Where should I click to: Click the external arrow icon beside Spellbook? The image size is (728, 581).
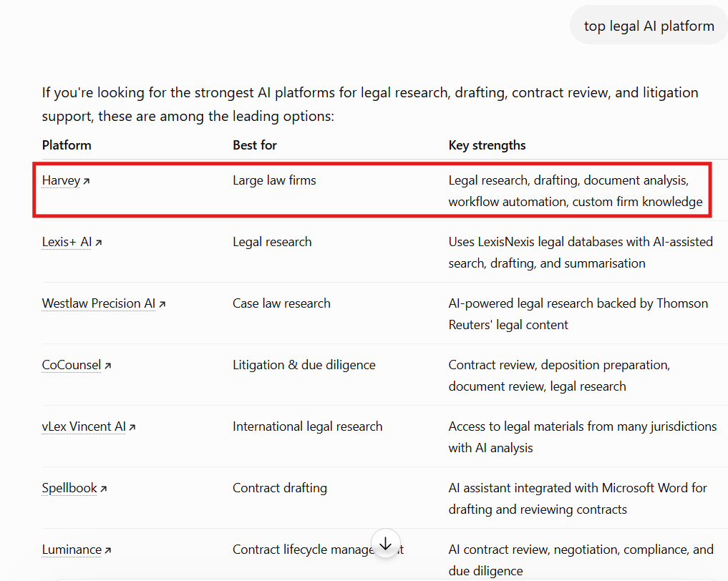[104, 489]
